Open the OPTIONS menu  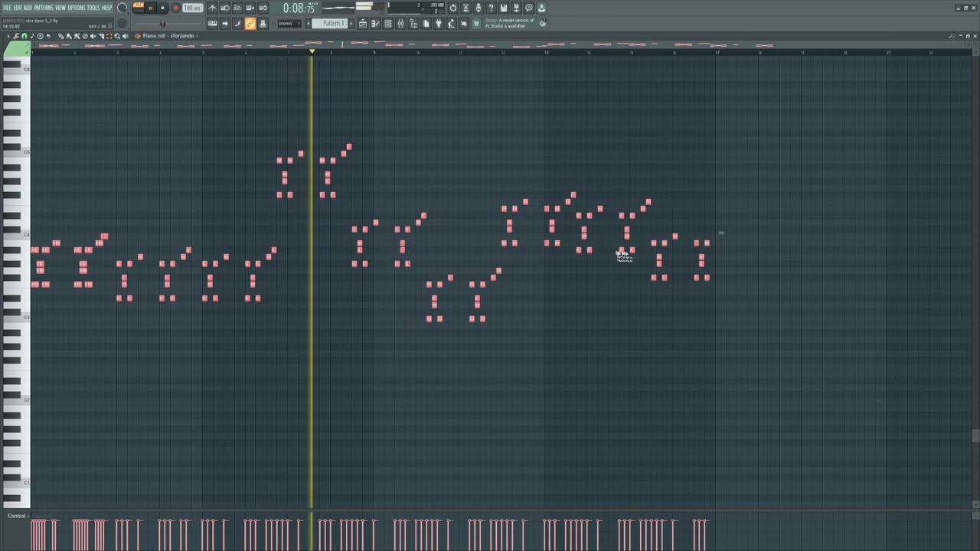tap(77, 8)
